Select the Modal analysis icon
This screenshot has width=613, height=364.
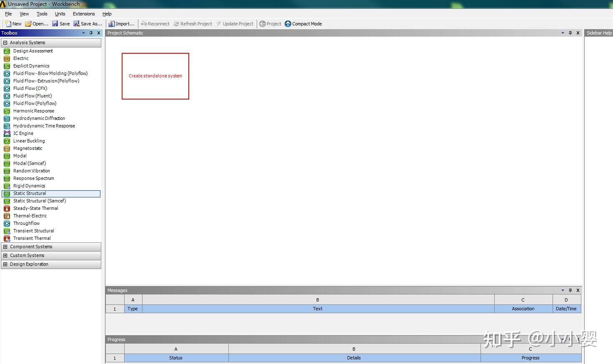7,156
